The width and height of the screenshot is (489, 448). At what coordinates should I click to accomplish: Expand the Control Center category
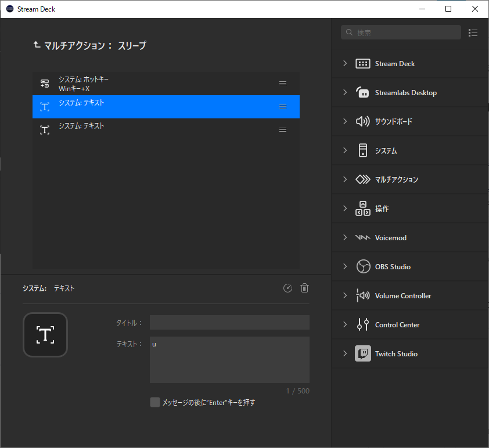(345, 324)
